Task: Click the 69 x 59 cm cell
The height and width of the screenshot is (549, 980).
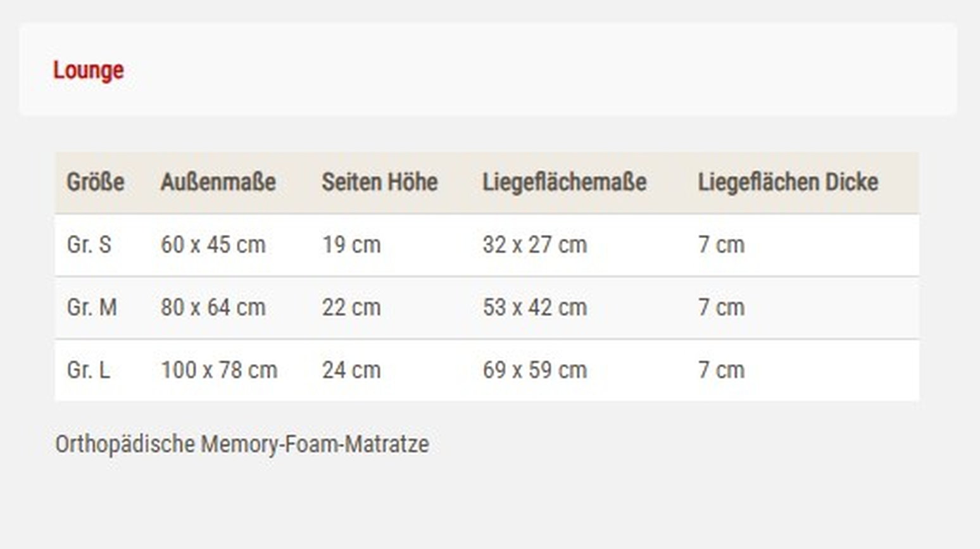Action: click(x=535, y=370)
